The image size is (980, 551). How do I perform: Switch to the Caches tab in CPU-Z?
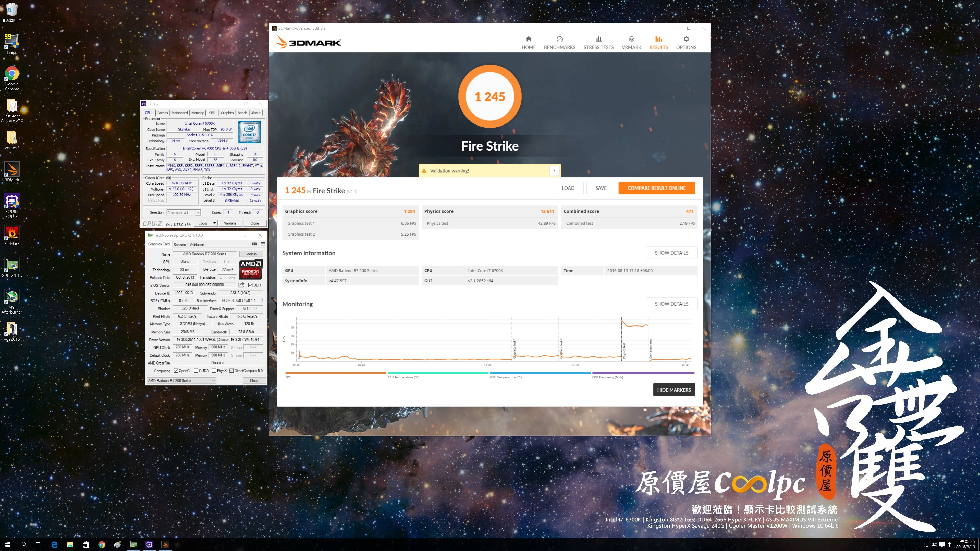162,113
